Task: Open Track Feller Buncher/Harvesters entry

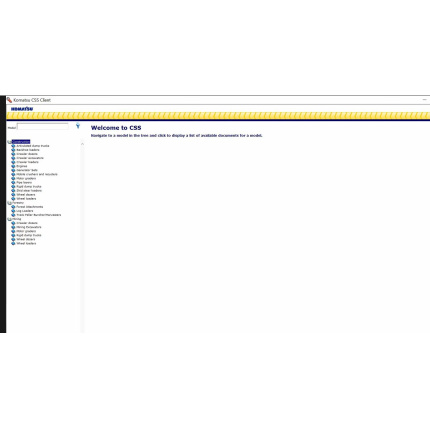Action: coord(39,215)
